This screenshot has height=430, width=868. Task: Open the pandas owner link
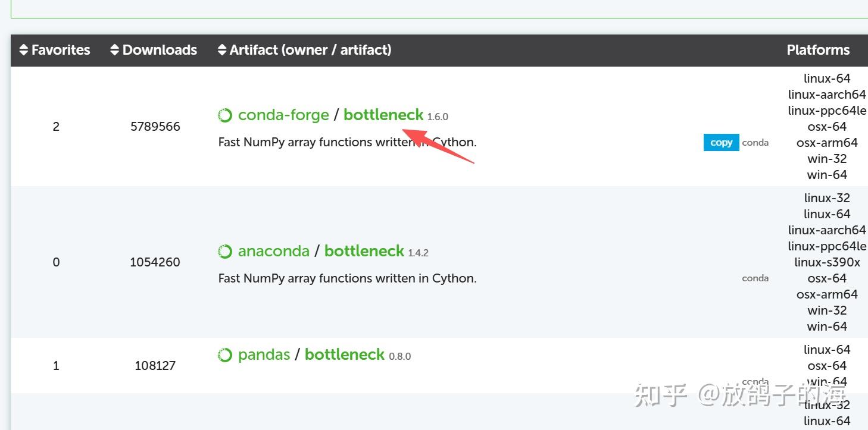[x=264, y=354]
